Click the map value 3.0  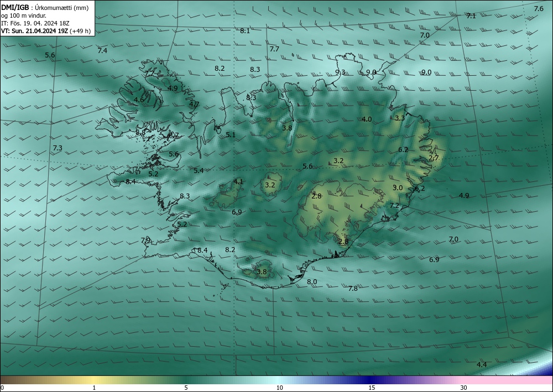pyautogui.click(x=398, y=188)
